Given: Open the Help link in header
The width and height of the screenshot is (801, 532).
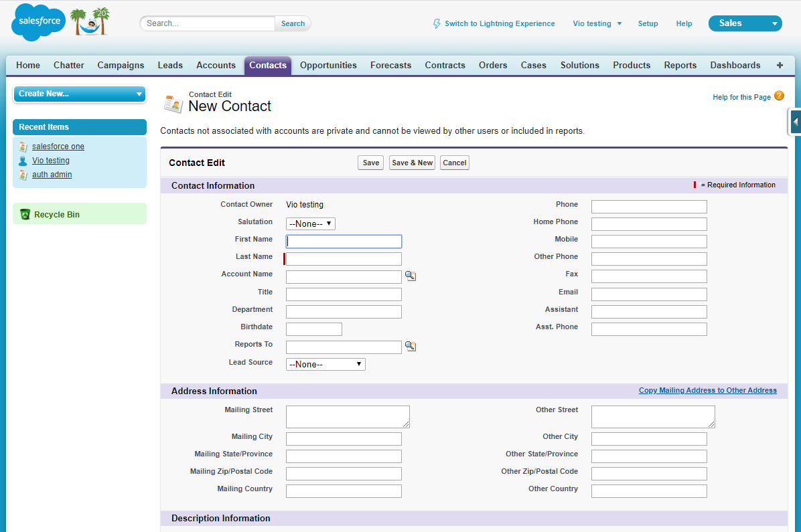Looking at the screenshot, I should (684, 23).
